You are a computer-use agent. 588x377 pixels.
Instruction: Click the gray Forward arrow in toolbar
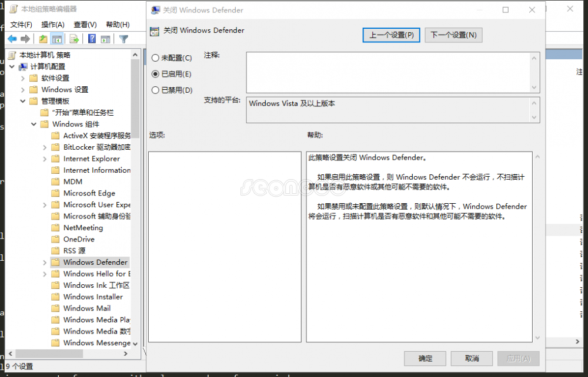coord(25,39)
